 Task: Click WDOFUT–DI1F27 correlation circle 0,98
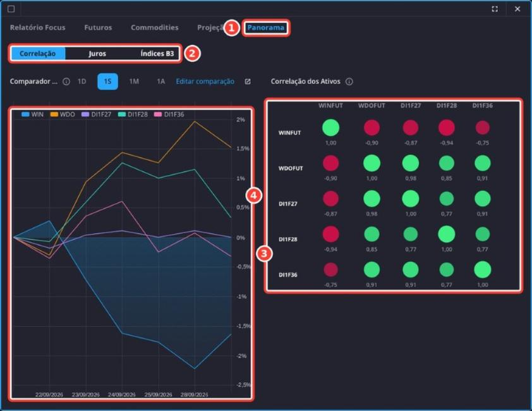[x=411, y=163]
